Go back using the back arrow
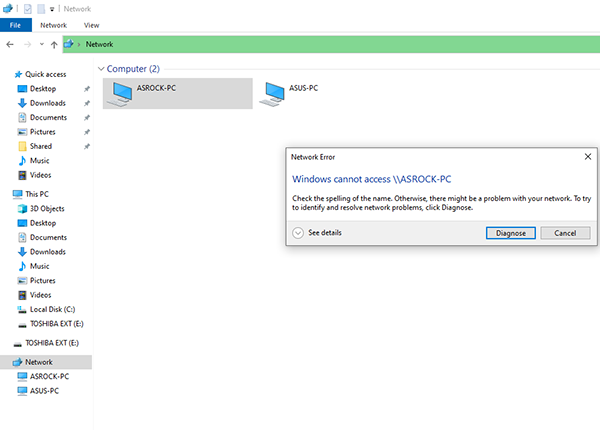This screenshot has width=600, height=430. coord(10,44)
